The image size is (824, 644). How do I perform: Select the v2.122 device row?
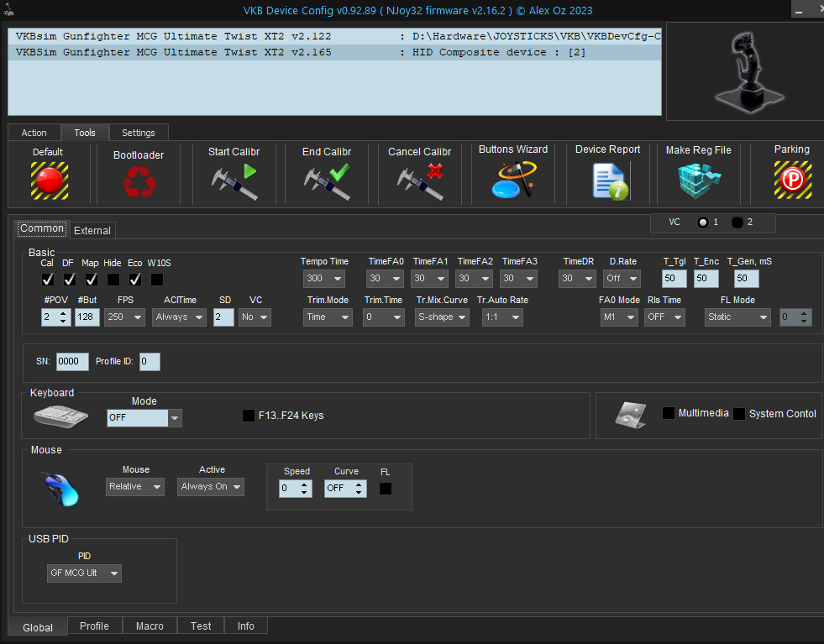coord(335,36)
